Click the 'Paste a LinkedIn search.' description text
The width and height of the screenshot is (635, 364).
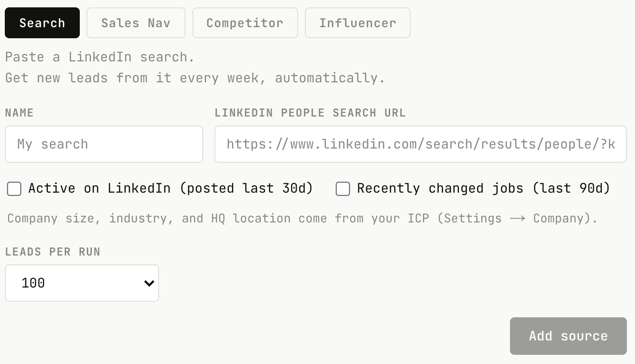100,57
